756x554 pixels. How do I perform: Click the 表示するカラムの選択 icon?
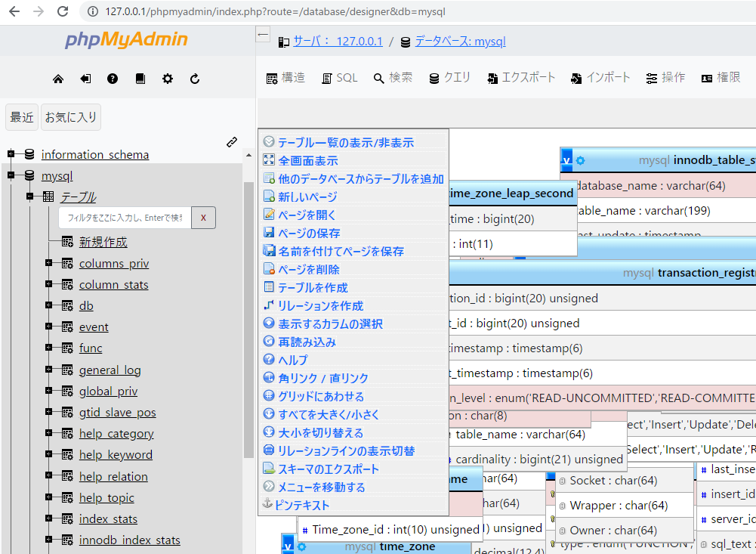click(x=269, y=323)
